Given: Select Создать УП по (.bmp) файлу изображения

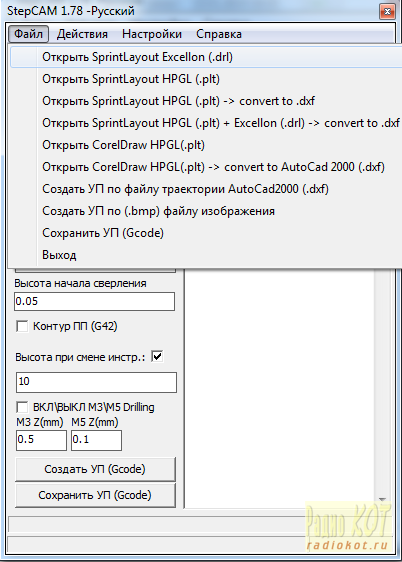Looking at the screenshot, I should [x=206, y=211].
